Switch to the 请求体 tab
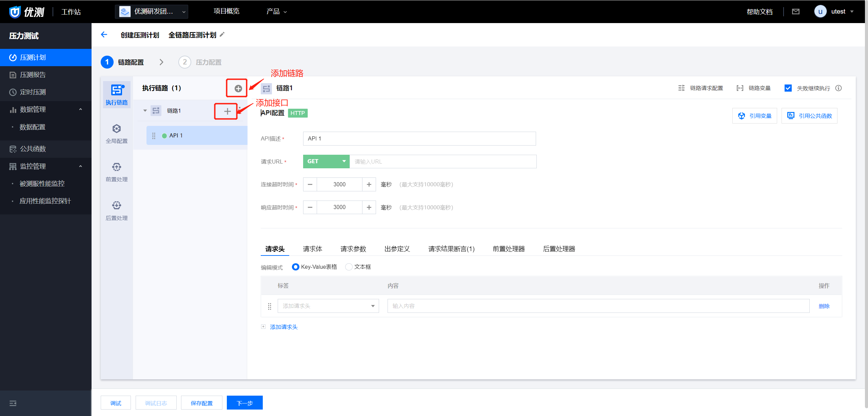Screen dimensions: 868x416 [312, 249]
